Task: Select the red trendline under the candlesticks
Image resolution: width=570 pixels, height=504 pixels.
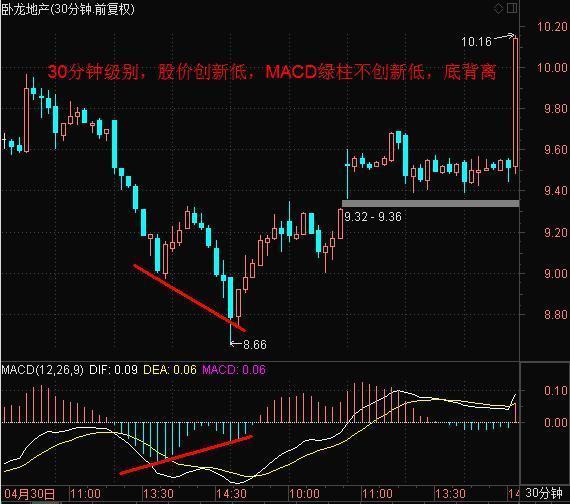Action: point(189,298)
